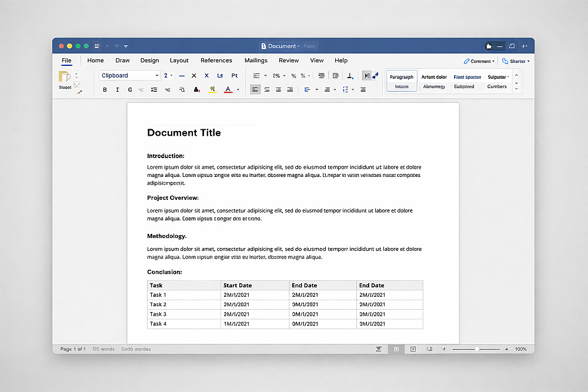
Task: Click the hand icon in title bar
Action: 488,46
